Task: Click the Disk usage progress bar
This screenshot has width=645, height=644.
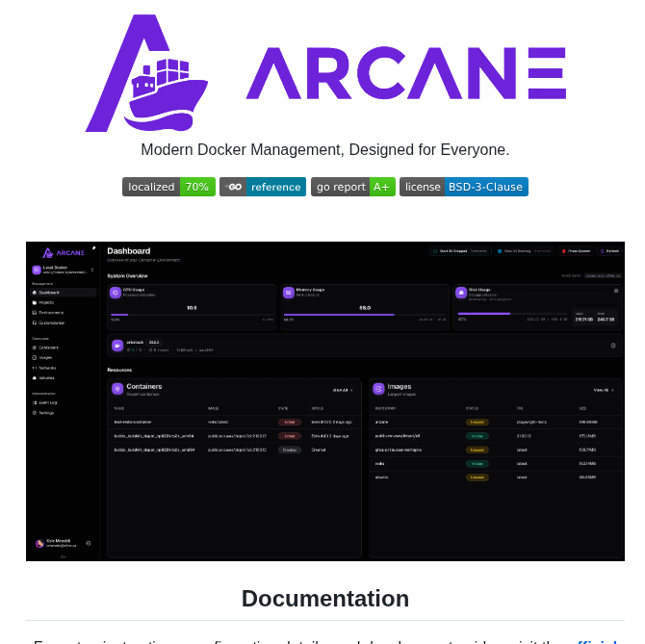Action: [512, 314]
